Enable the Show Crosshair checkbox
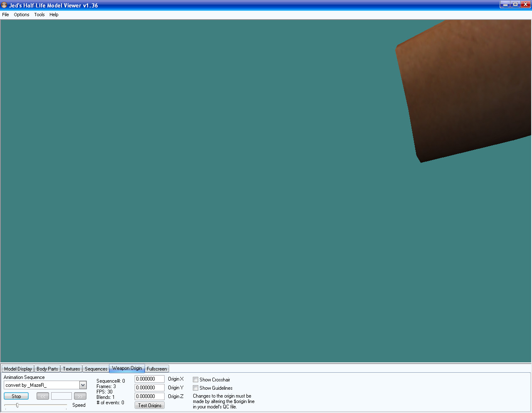 pyautogui.click(x=195, y=380)
